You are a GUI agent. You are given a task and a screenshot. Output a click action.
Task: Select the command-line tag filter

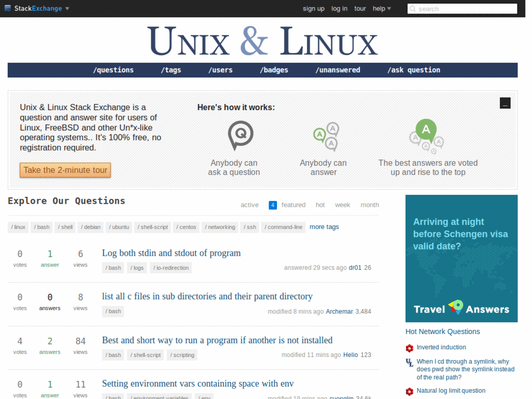[283, 227]
